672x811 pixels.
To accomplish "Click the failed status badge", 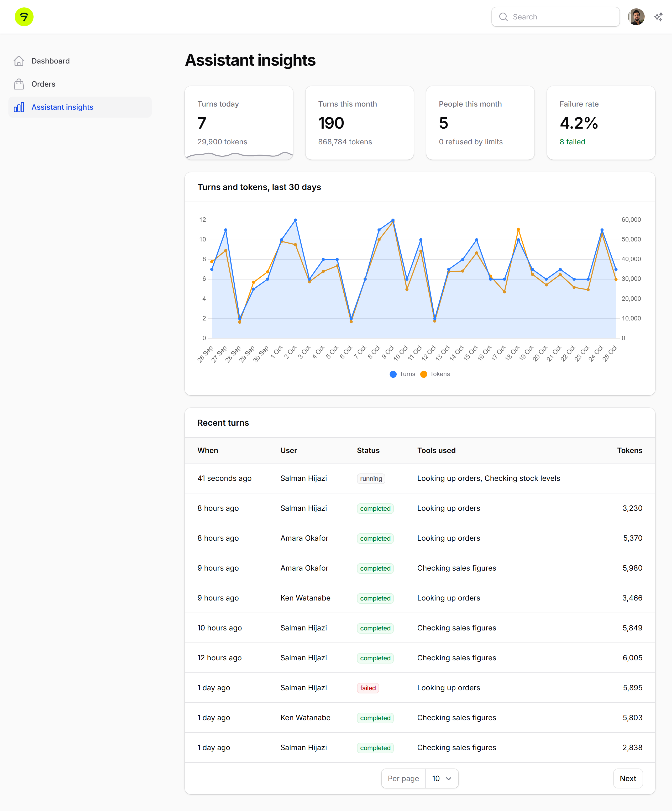I will pos(368,688).
